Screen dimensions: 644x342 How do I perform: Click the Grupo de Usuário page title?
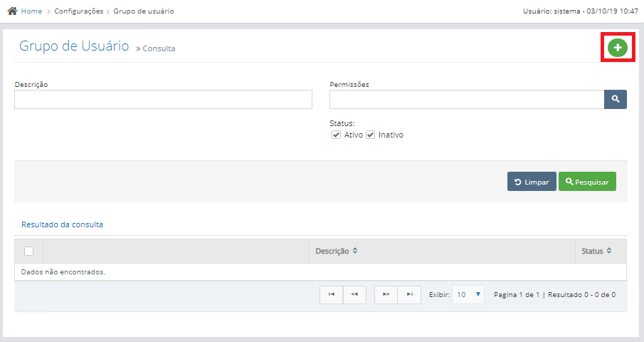[x=74, y=46]
